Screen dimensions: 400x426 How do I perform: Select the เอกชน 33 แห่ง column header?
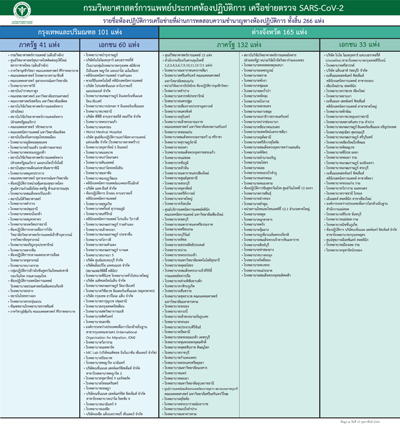click(x=360, y=45)
